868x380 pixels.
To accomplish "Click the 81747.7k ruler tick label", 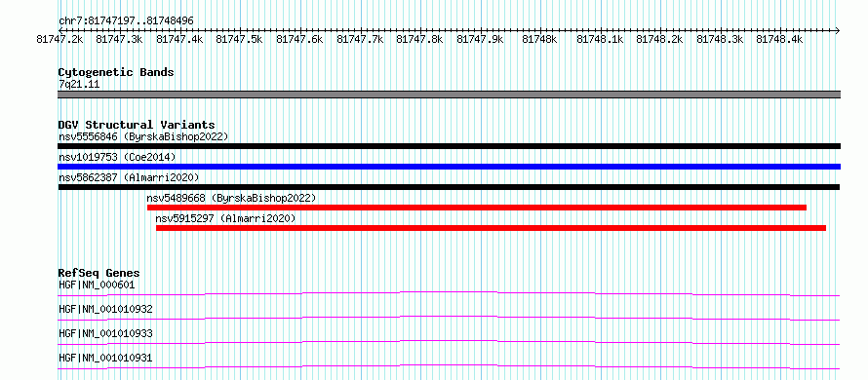I will point(360,39).
